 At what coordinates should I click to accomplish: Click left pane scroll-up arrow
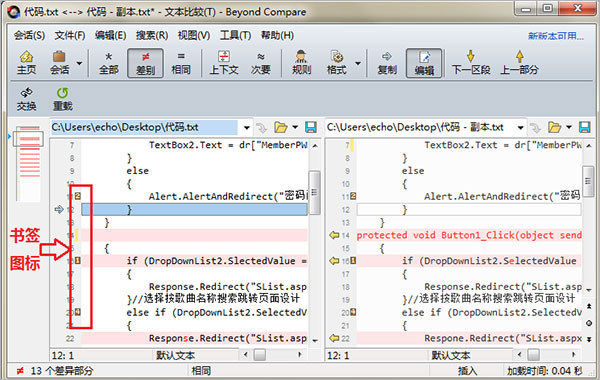click(315, 146)
